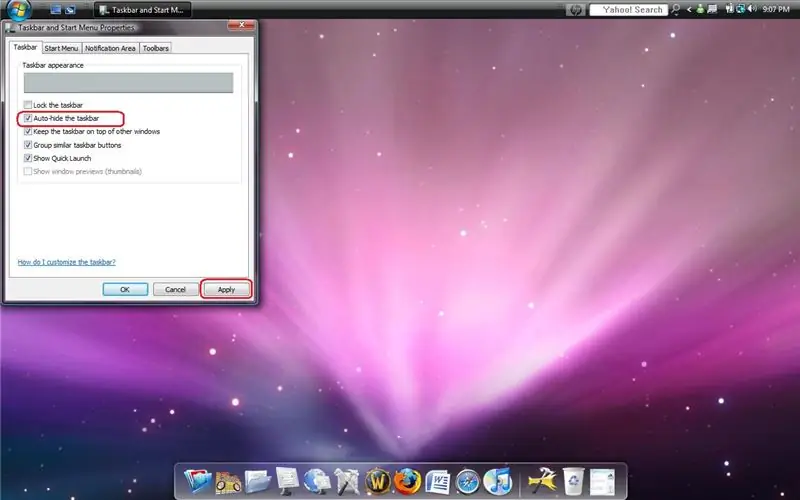Click the magnifier search icon beside Yahoo! Search
Viewport: 800px width, 500px height.
pyautogui.click(x=676, y=10)
